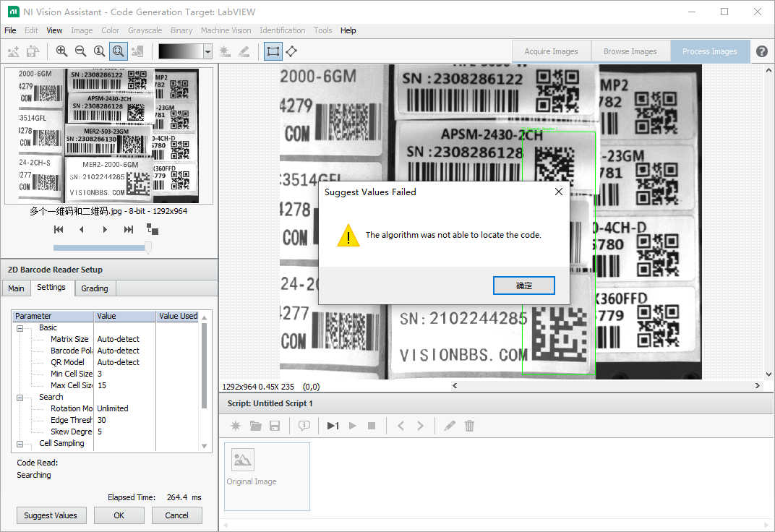This screenshot has width=775, height=532.
Task: Click the edit step pencil icon
Action: point(449,426)
